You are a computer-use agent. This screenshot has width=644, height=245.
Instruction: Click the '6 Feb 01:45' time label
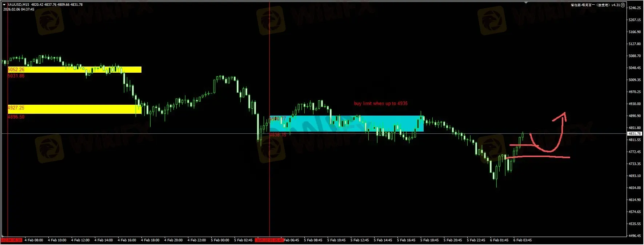pyautogui.click(x=499, y=240)
